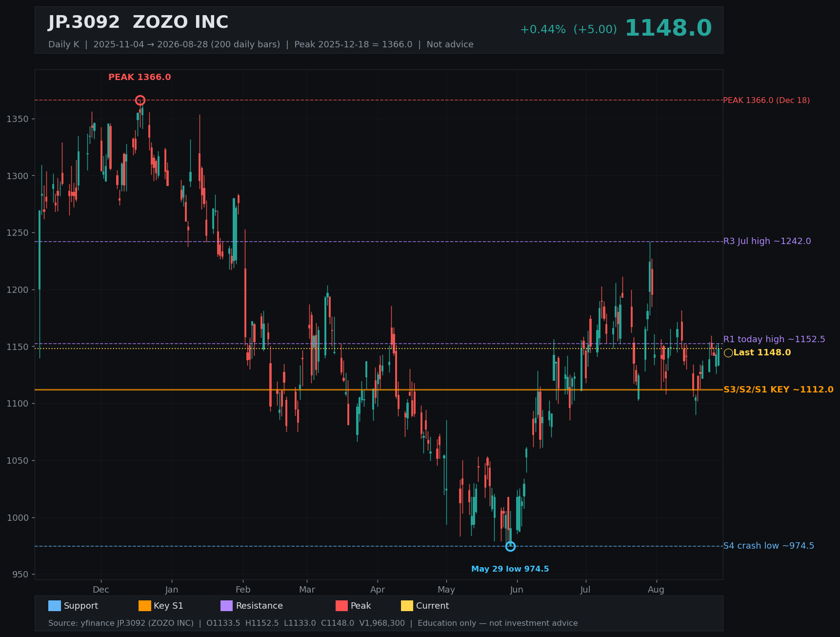The image size is (840, 637).
Task: Select the Dec month label on the x-axis
Action: [101, 590]
